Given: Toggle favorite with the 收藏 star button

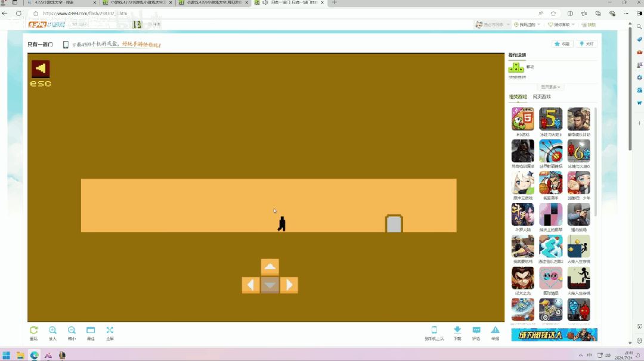Looking at the screenshot, I should click(562, 44).
